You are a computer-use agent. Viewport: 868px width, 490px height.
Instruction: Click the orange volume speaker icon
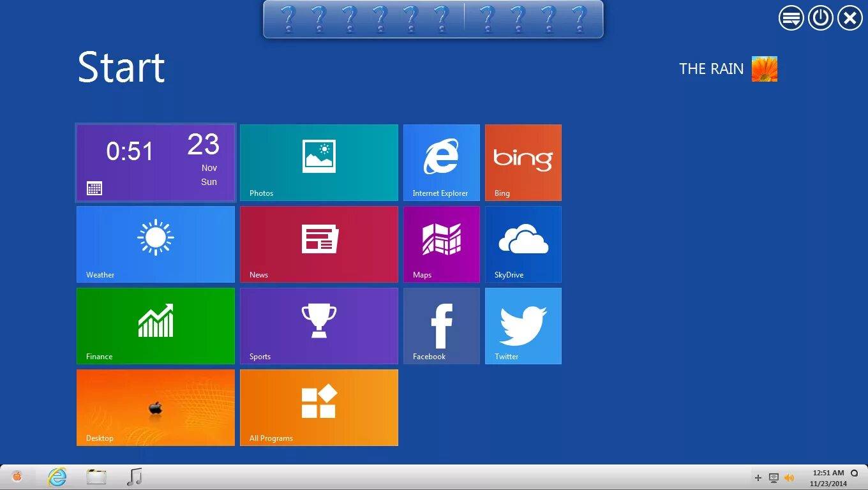789,478
